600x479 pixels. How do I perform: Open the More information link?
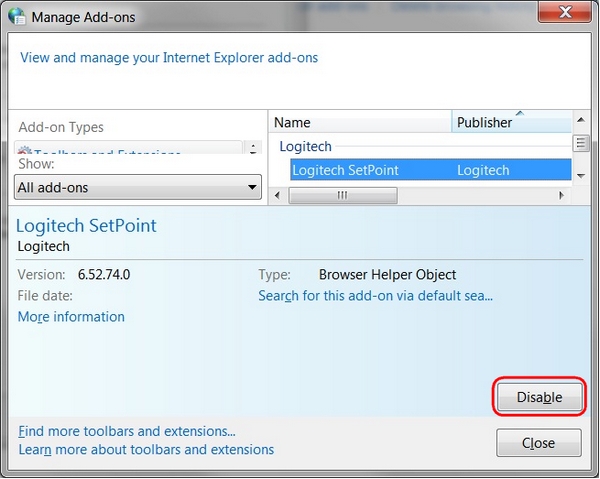[71, 317]
